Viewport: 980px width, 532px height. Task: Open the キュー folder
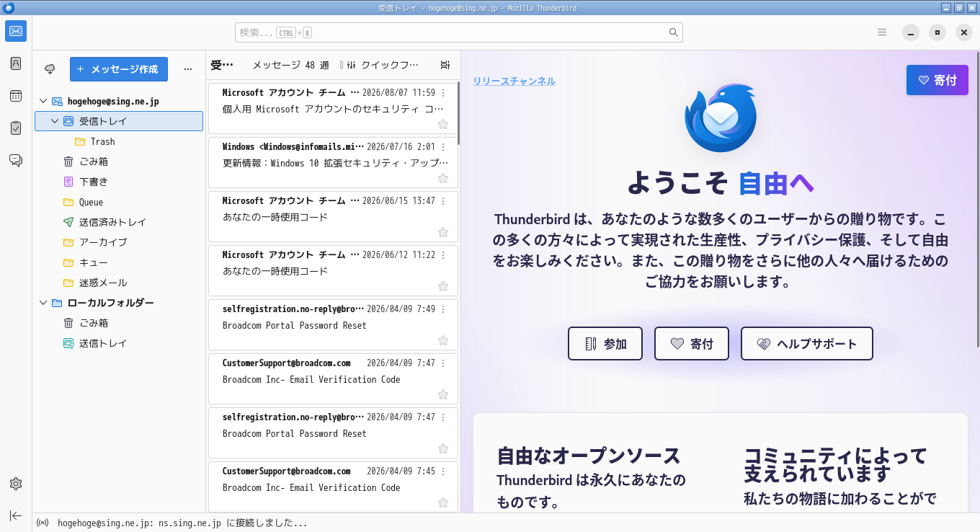[119, 263]
